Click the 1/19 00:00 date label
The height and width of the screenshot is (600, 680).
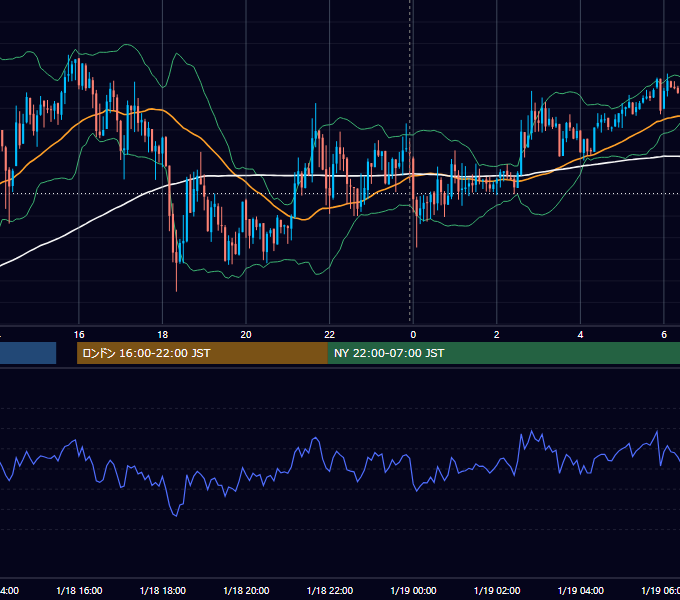(x=413, y=590)
